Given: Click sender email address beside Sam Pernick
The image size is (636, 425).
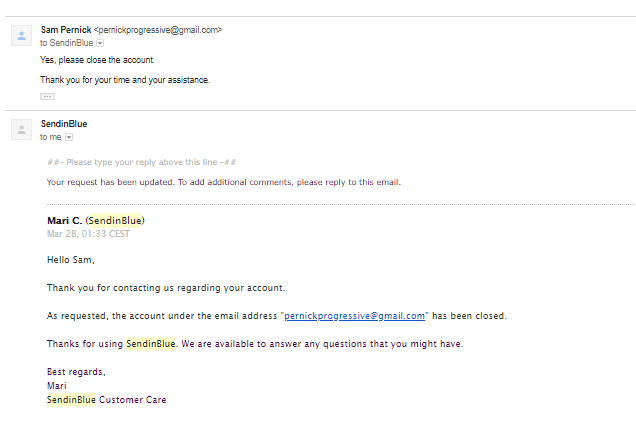Looking at the screenshot, I should point(157,30).
